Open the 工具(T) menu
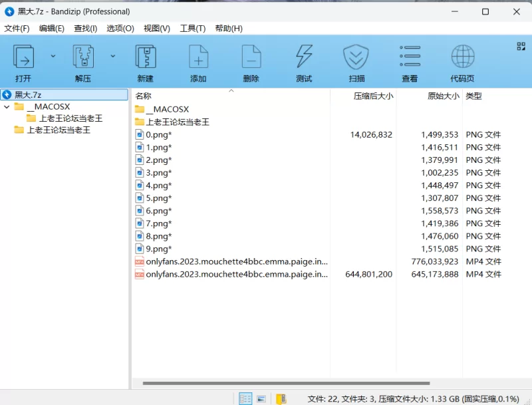This screenshot has height=405, width=532. (193, 29)
